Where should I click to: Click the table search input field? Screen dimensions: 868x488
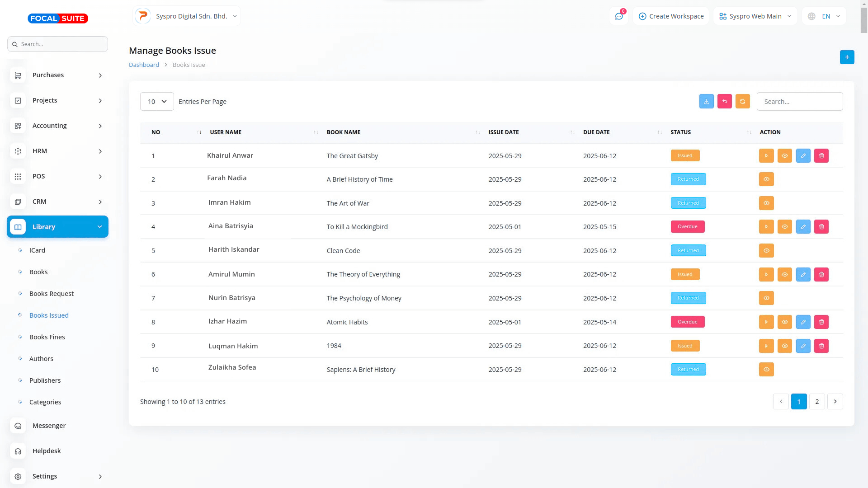[799, 102]
